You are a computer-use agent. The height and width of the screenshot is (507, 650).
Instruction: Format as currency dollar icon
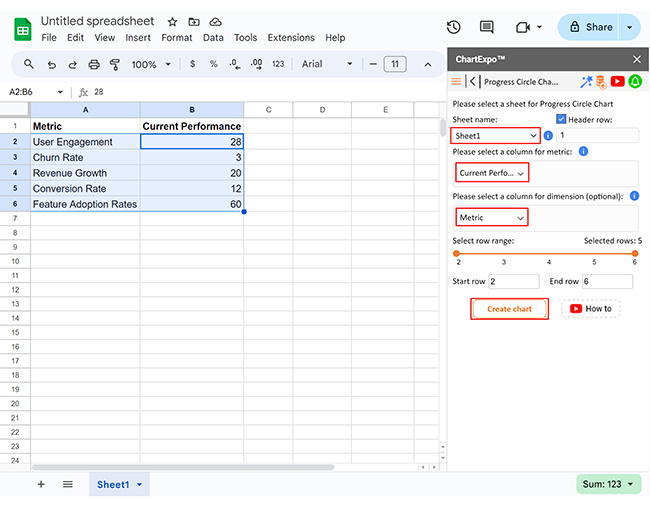(192, 64)
